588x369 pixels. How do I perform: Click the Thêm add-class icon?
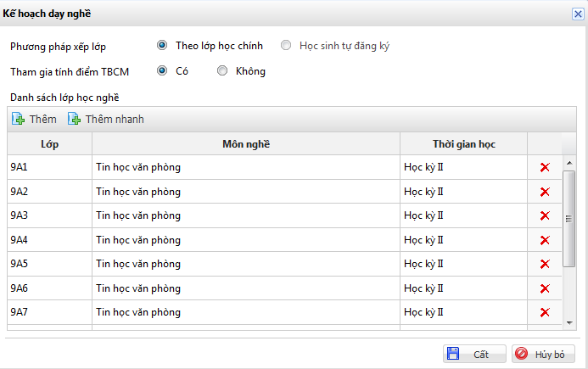(19, 120)
